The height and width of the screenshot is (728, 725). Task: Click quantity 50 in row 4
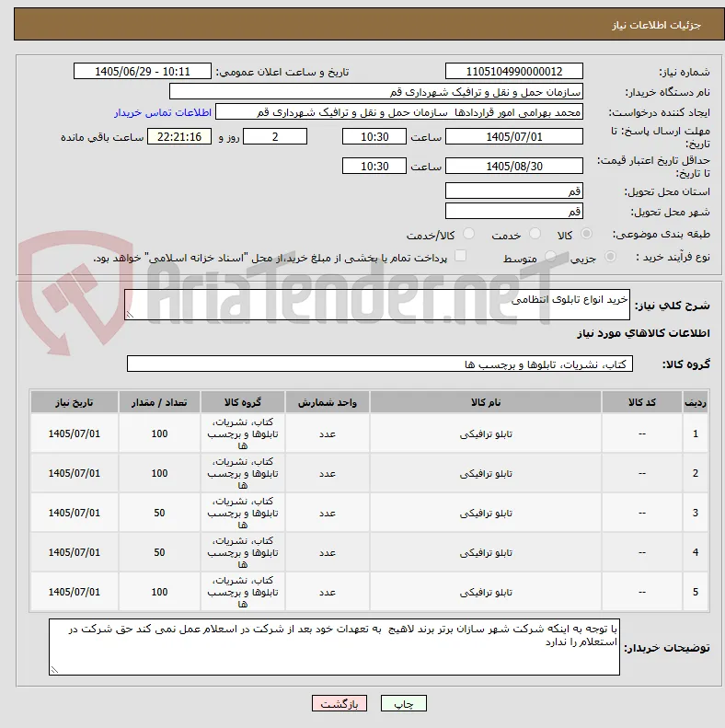coord(159,552)
